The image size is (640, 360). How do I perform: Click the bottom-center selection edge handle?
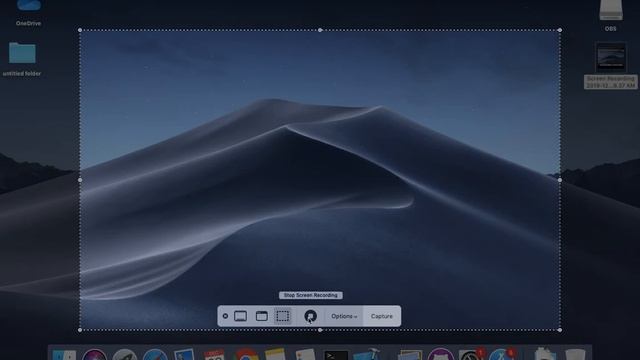tap(320, 330)
